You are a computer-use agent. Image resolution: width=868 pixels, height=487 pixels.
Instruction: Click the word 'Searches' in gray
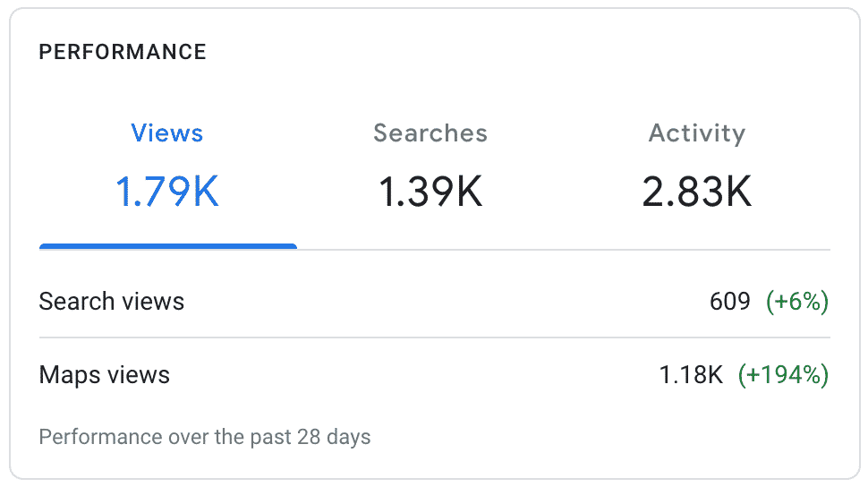click(430, 133)
